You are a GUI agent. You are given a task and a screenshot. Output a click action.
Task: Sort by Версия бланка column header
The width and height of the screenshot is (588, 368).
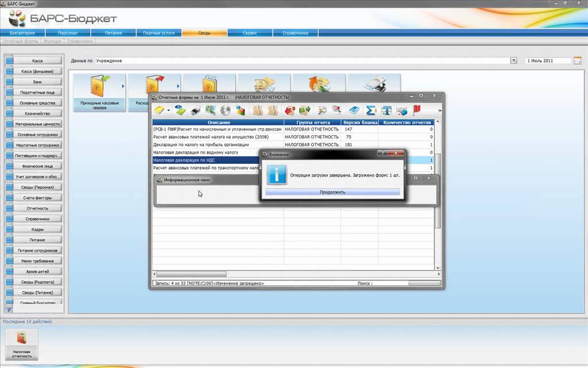coord(360,122)
